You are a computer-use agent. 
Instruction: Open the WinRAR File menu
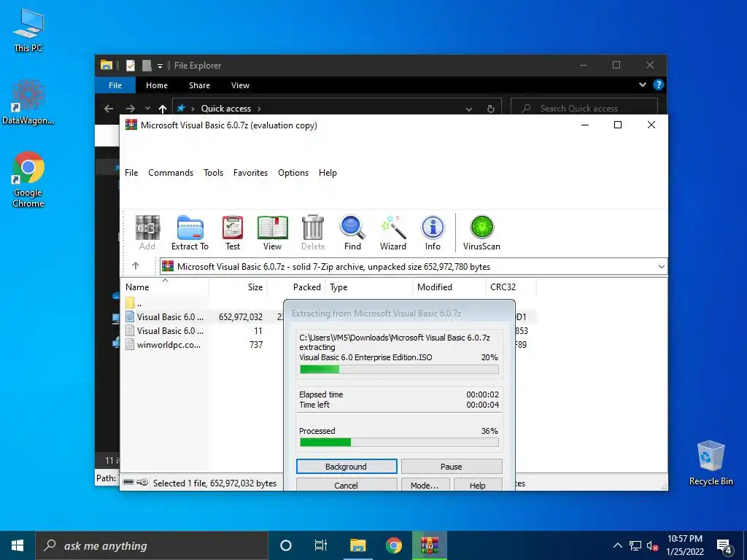(131, 173)
